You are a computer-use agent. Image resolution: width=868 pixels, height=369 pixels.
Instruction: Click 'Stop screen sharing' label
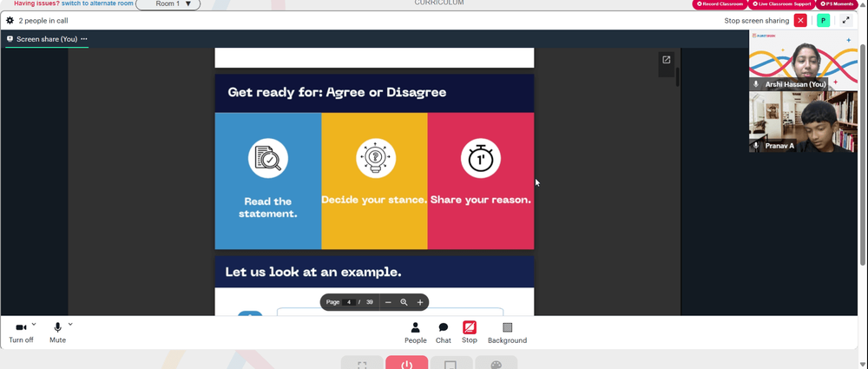[x=757, y=21]
